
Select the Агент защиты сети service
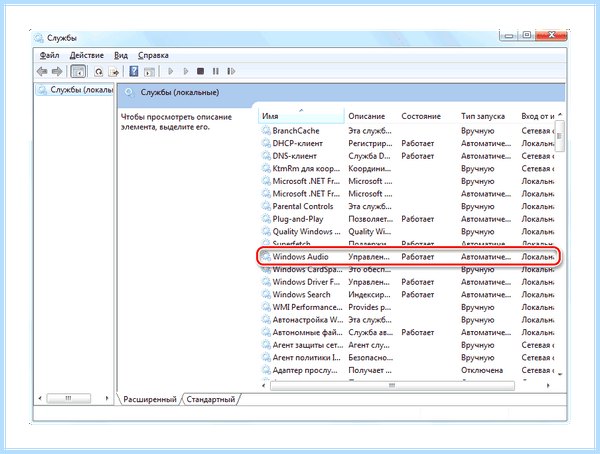[x=408, y=345]
